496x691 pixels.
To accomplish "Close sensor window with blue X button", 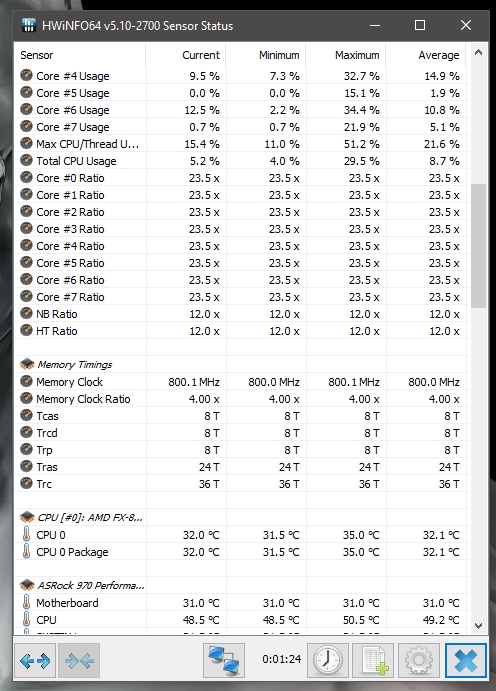I will (x=465, y=660).
